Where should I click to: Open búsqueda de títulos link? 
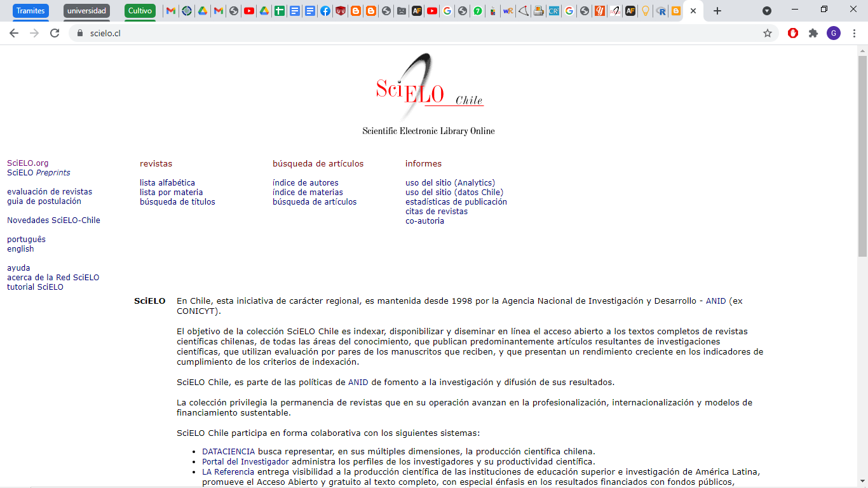pos(177,202)
